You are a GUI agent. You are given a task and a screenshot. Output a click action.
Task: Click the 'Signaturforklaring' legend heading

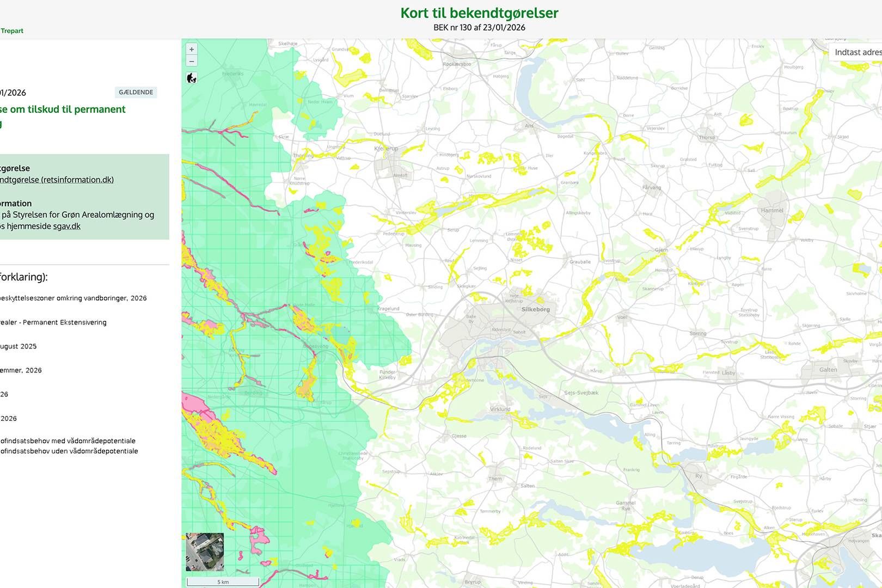click(x=23, y=277)
